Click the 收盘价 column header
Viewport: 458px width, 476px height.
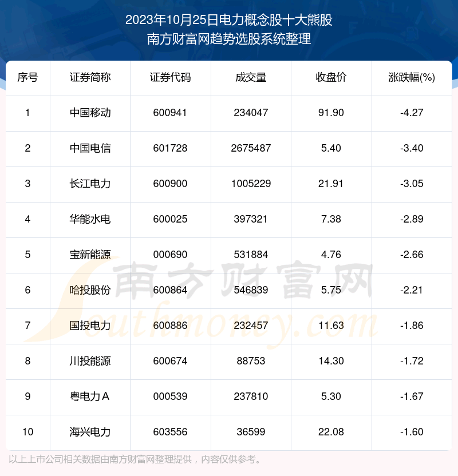pos(331,77)
